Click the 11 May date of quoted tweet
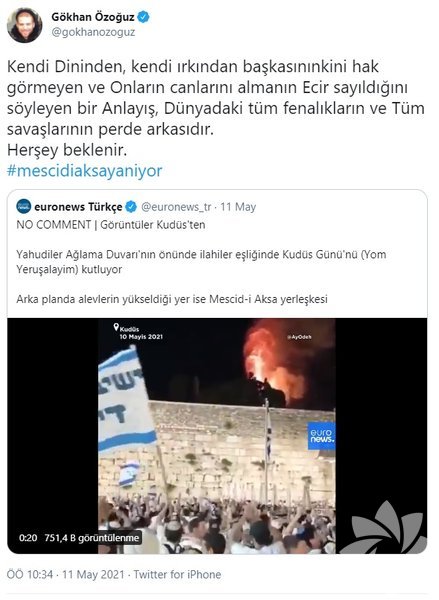This screenshot has height=600, width=439. click(238, 207)
